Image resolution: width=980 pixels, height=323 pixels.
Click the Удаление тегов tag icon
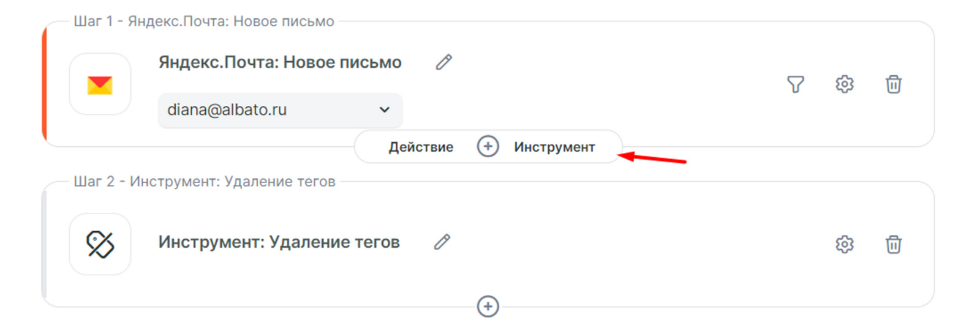coord(100,244)
